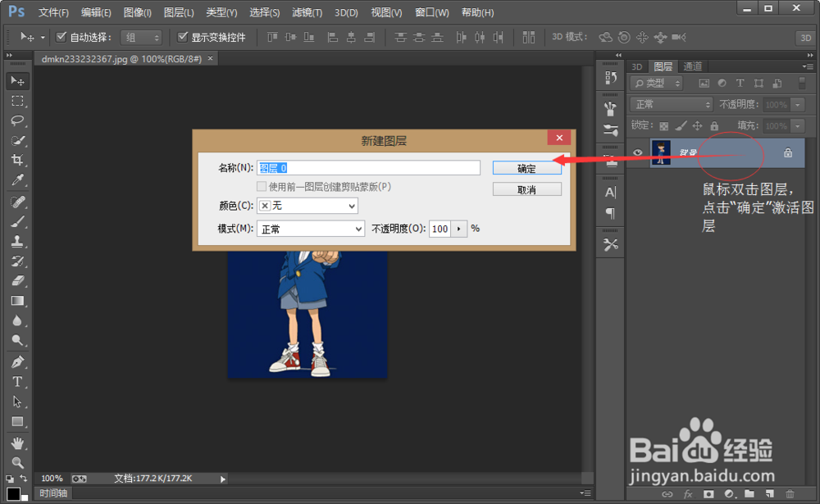820x504 pixels.
Task: Click the 取消 button
Action: tap(527, 189)
